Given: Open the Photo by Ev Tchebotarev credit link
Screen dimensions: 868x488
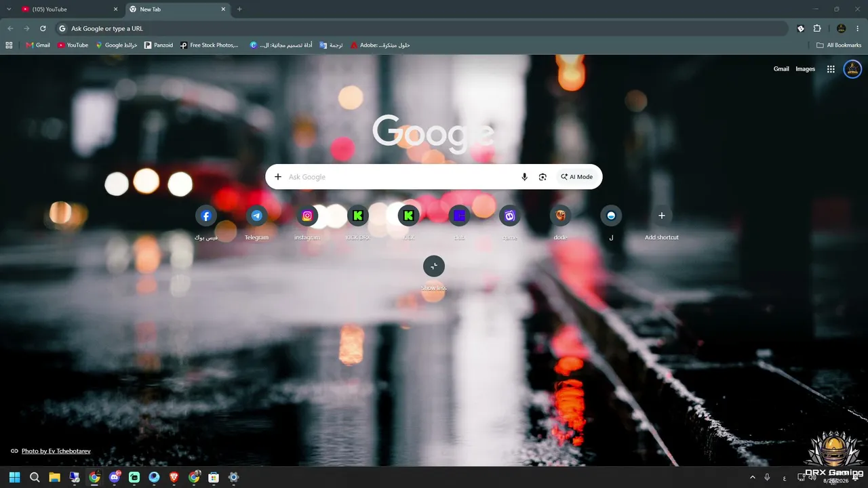Looking at the screenshot, I should [x=56, y=451].
